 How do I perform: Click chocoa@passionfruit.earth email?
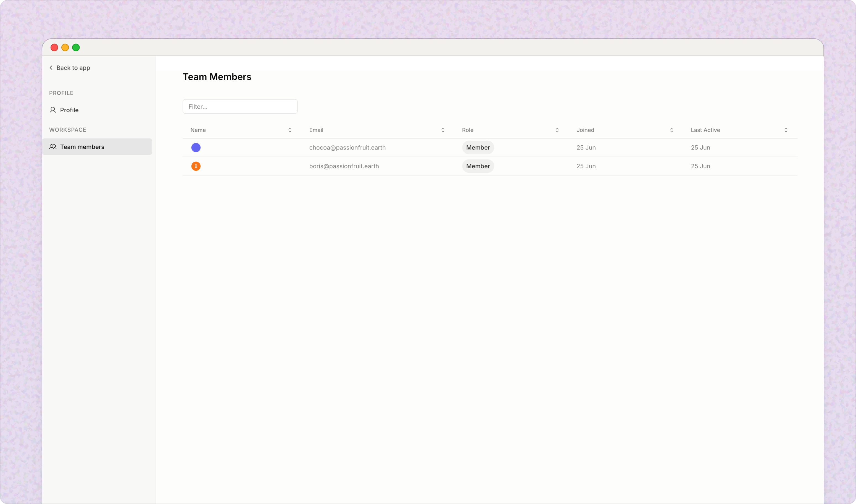pyautogui.click(x=347, y=147)
